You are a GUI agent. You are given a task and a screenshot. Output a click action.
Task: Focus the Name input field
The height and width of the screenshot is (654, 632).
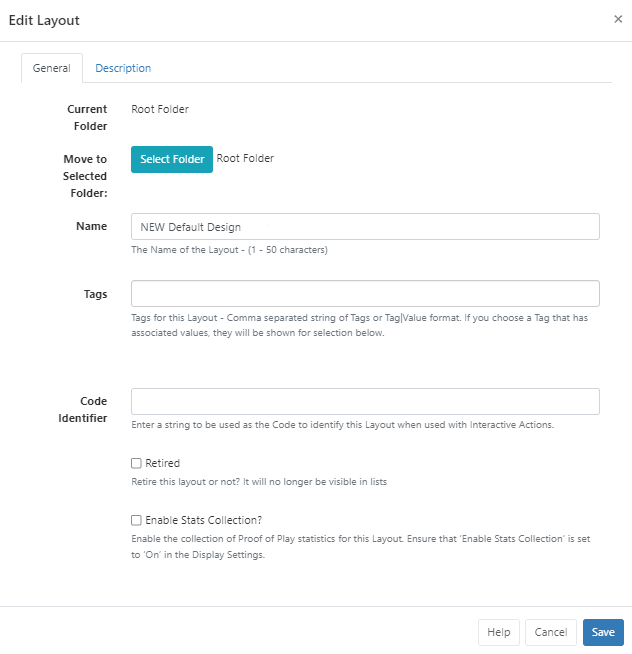coord(365,227)
